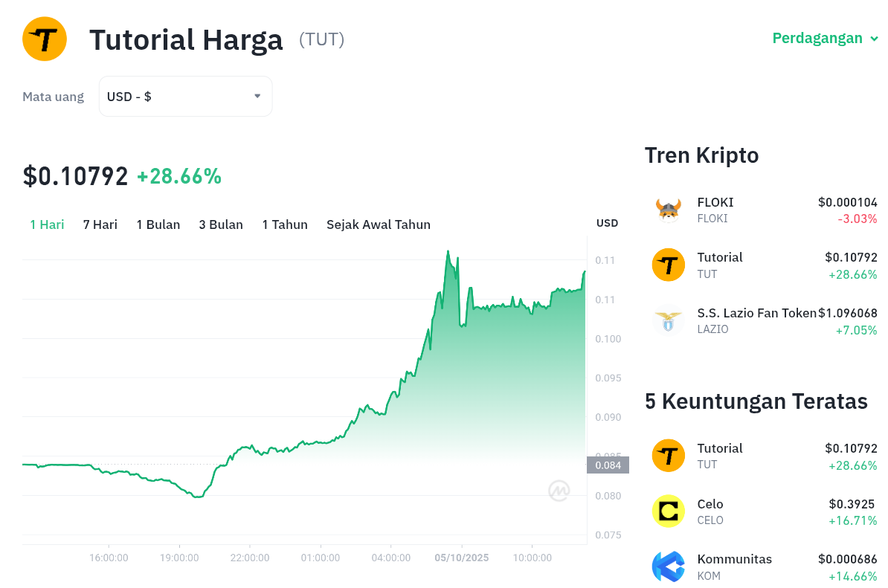Click the Tutorial icon under 5 Keuntungan Teratas
This screenshot has height=588, width=888.
pyautogui.click(x=668, y=456)
